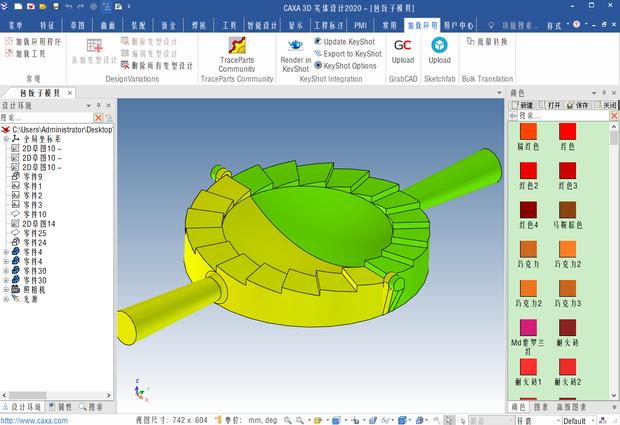Image resolution: width=620 pixels, height=425 pixels.
Task: Switch to the 特征 ribbon tab
Action: 47,25
